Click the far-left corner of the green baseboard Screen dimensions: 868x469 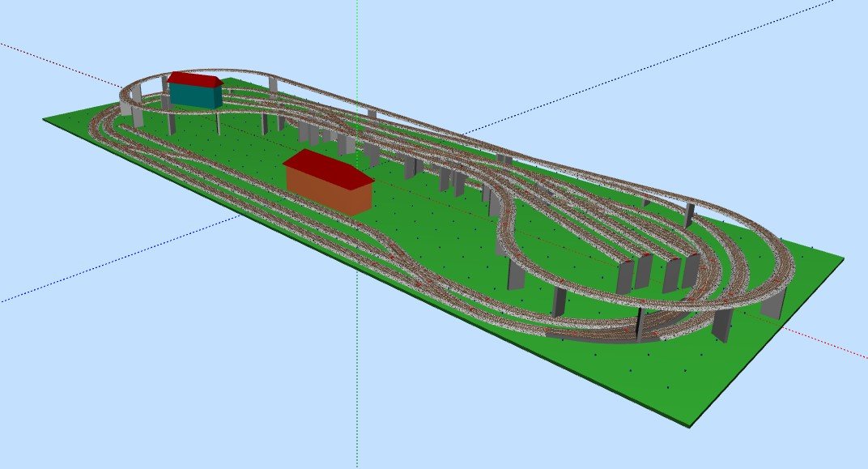pos(45,120)
